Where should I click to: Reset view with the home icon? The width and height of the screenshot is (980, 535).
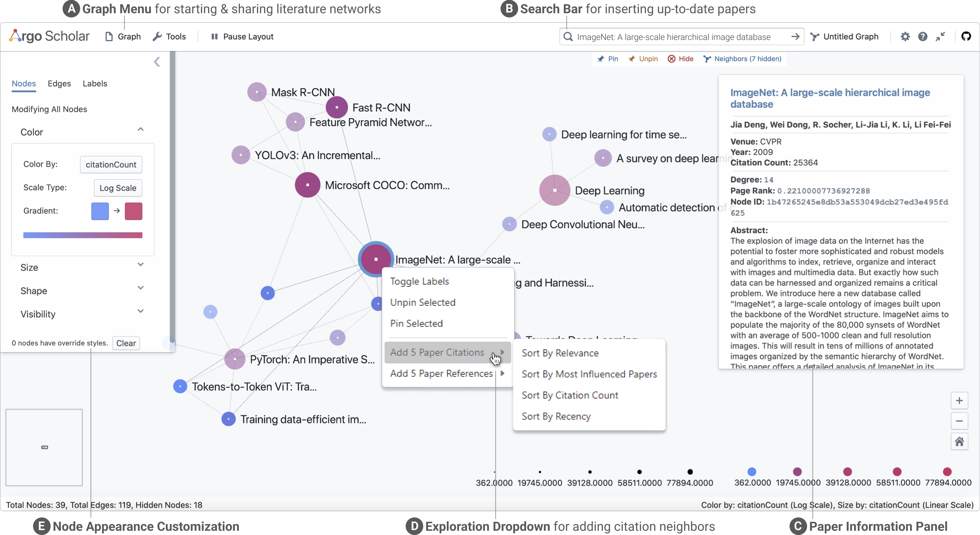pyautogui.click(x=959, y=442)
